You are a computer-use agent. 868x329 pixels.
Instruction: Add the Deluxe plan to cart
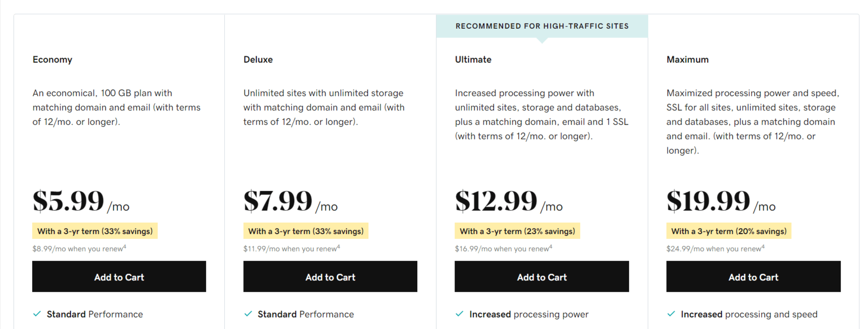[330, 276]
